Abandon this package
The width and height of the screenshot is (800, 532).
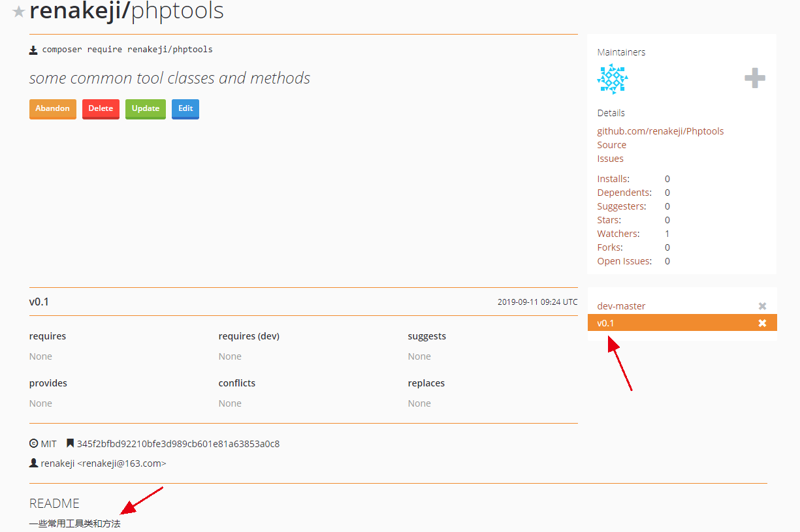(53, 108)
